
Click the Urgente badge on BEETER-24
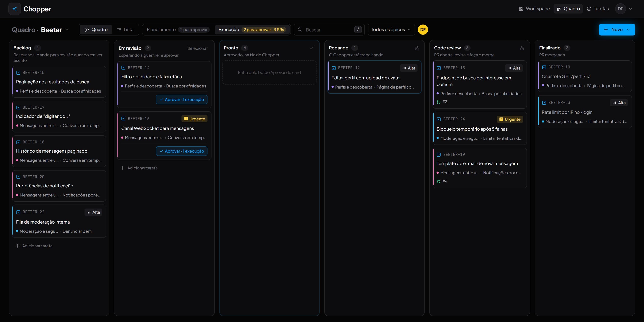(510, 119)
